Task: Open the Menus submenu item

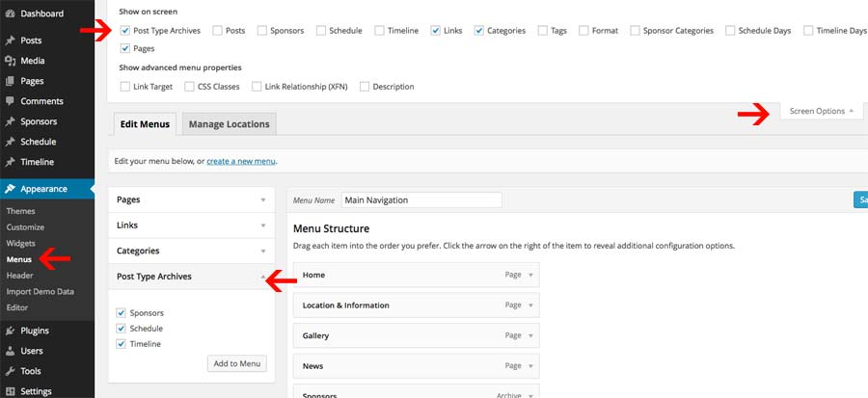Action: (x=19, y=259)
